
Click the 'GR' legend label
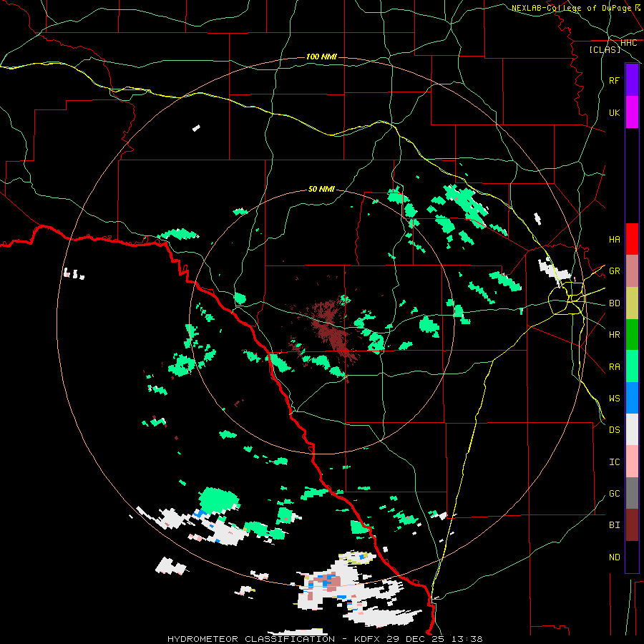click(614, 271)
